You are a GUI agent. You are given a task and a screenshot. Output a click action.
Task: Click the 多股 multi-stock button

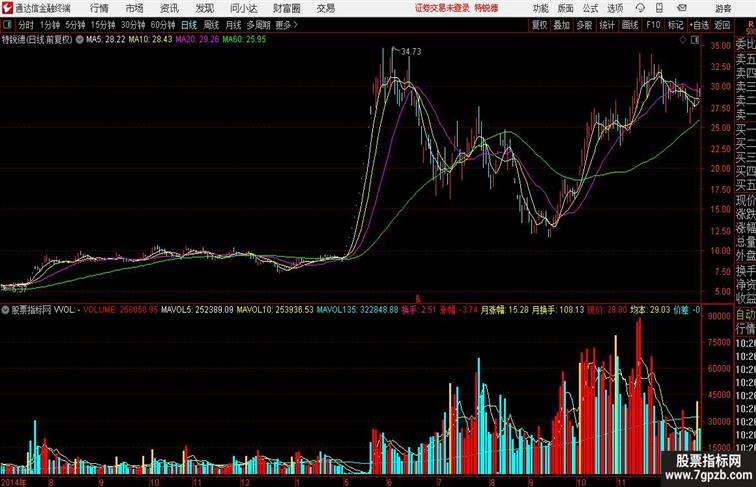584,25
